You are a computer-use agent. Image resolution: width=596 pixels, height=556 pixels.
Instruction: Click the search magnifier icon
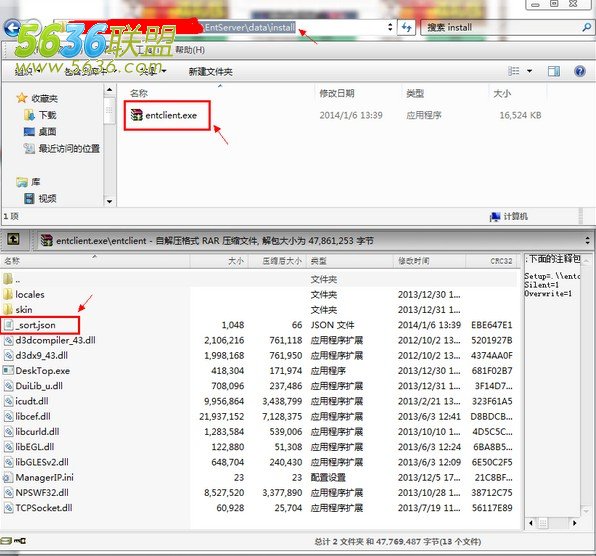point(586,27)
